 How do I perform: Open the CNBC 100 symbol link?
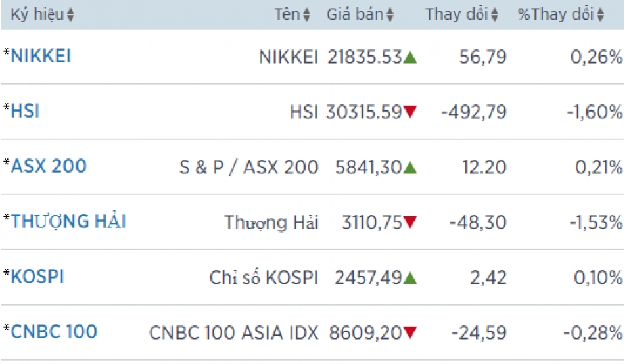(x=54, y=332)
